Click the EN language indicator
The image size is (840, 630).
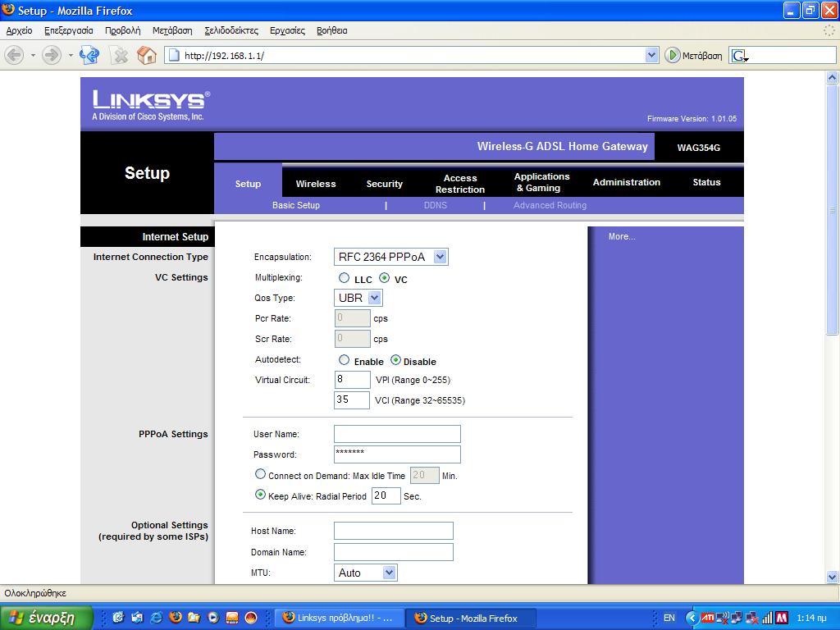pos(669,618)
